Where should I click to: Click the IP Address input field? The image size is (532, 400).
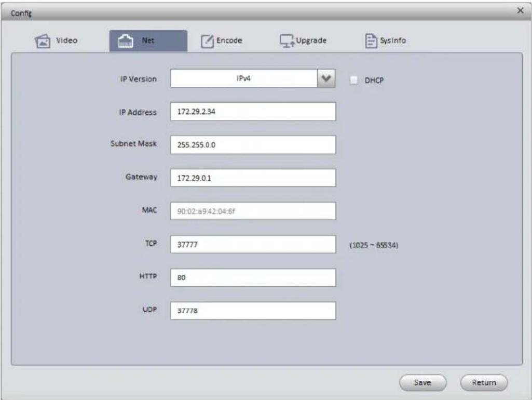pos(253,111)
